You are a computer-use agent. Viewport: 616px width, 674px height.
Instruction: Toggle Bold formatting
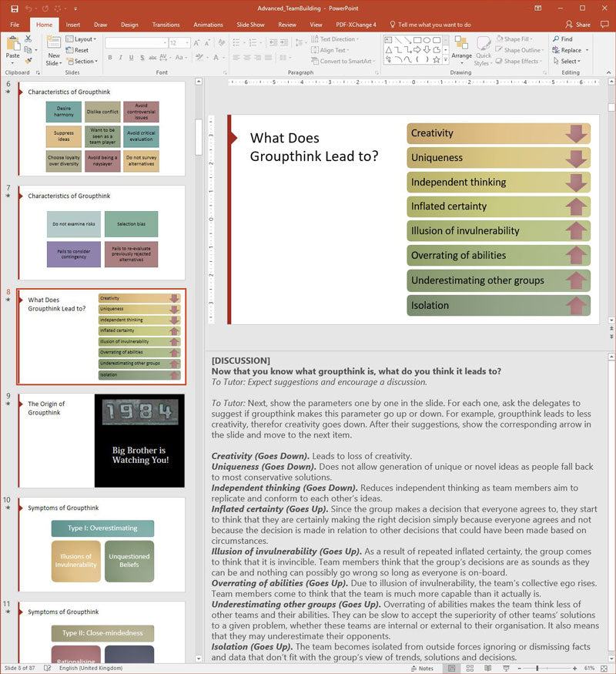point(110,57)
